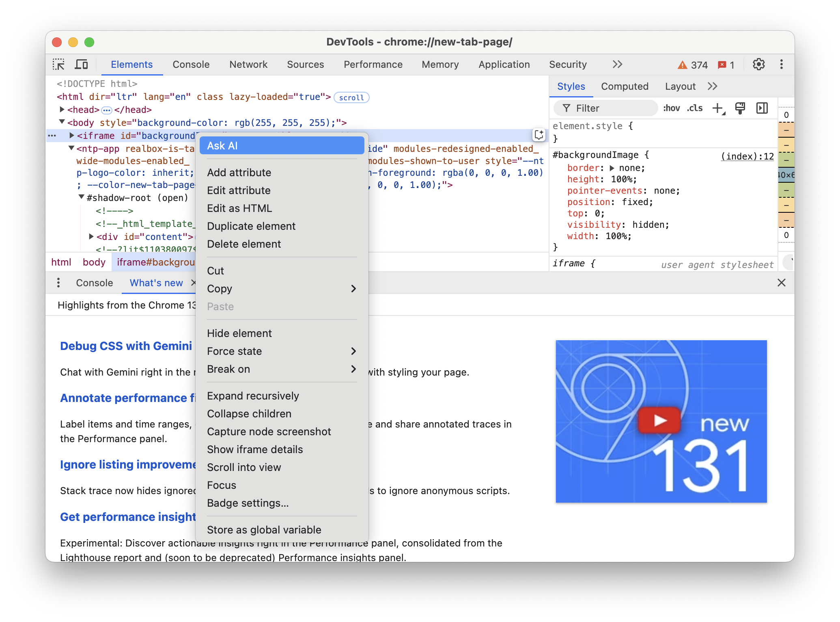Open Ignore listing improvements link
The image size is (840, 622).
coord(128,464)
